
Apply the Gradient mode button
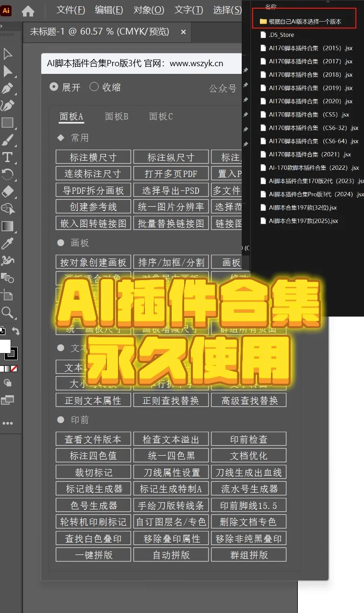7,369
